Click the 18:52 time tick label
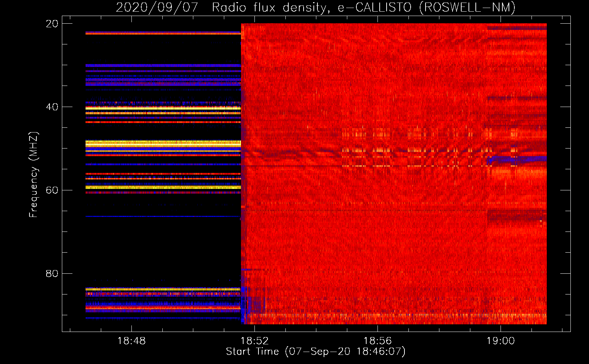 254,341
